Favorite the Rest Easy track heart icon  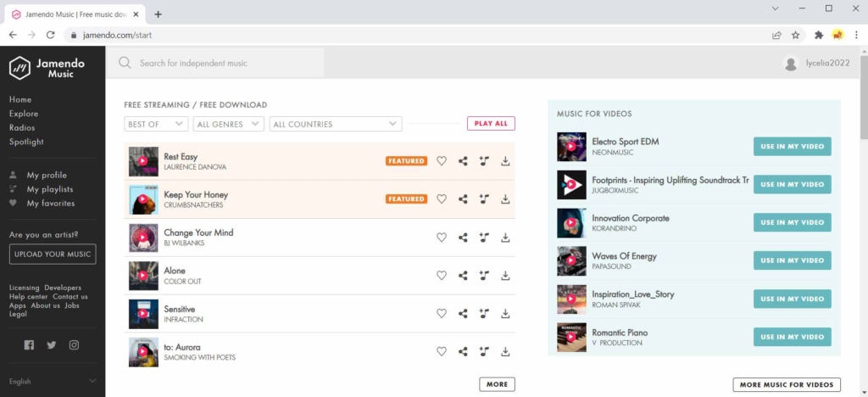point(441,161)
